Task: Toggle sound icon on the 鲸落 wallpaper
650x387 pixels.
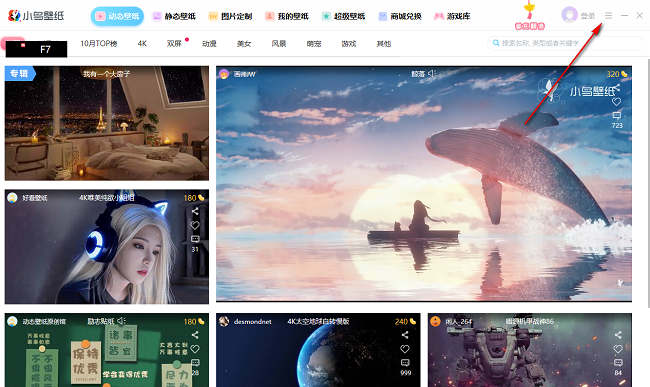Action: (432, 73)
